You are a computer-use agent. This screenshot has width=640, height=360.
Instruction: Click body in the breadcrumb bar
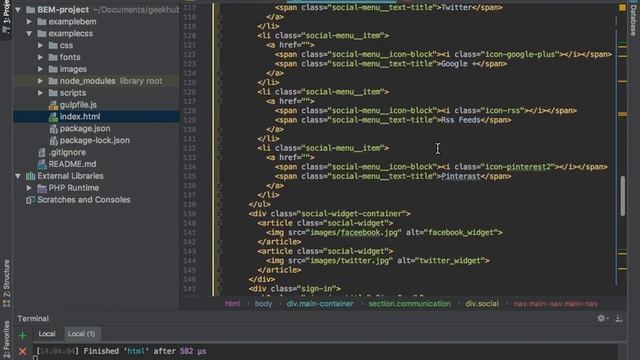tap(263, 304)
